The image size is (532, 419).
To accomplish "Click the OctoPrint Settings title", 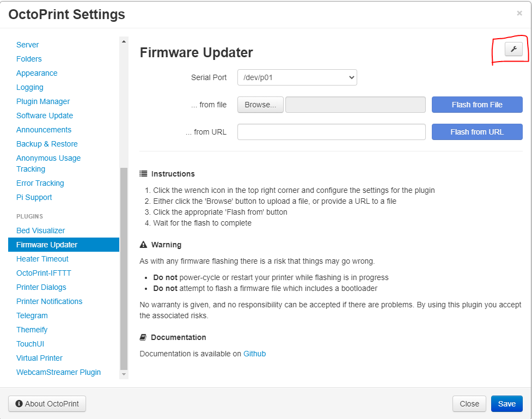I will (67, 15).
